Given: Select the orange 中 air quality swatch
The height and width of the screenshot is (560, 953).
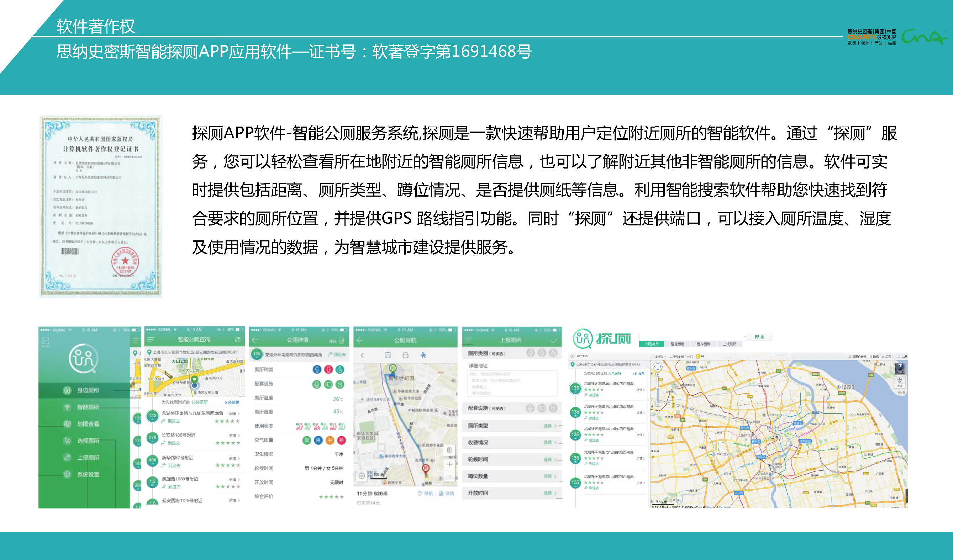Looking at the screenshot, I should 330,440.
